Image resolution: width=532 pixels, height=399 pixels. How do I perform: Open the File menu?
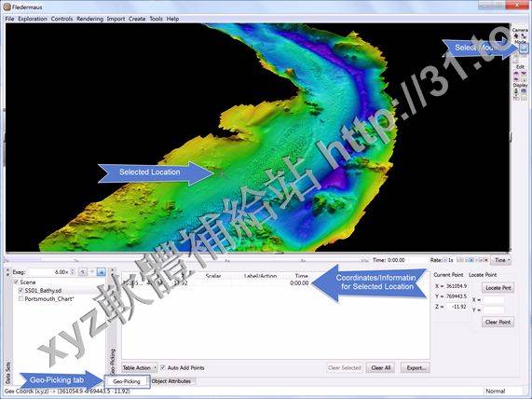(x=9, y=19)
